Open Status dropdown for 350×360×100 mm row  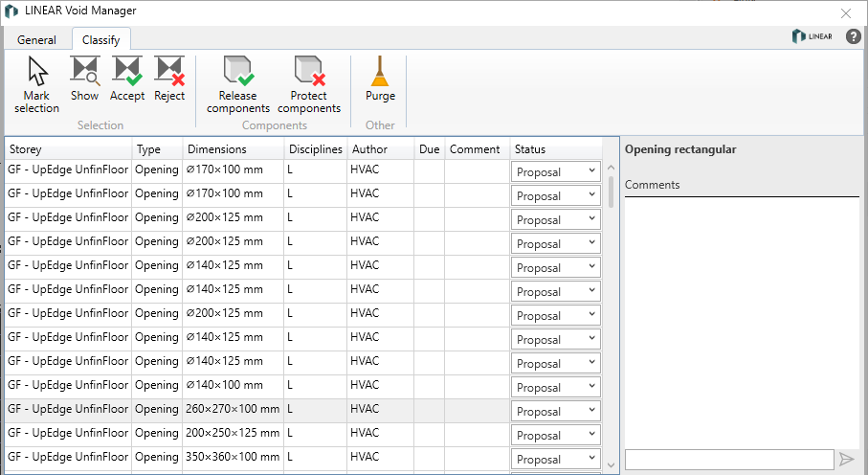point(556,459)
